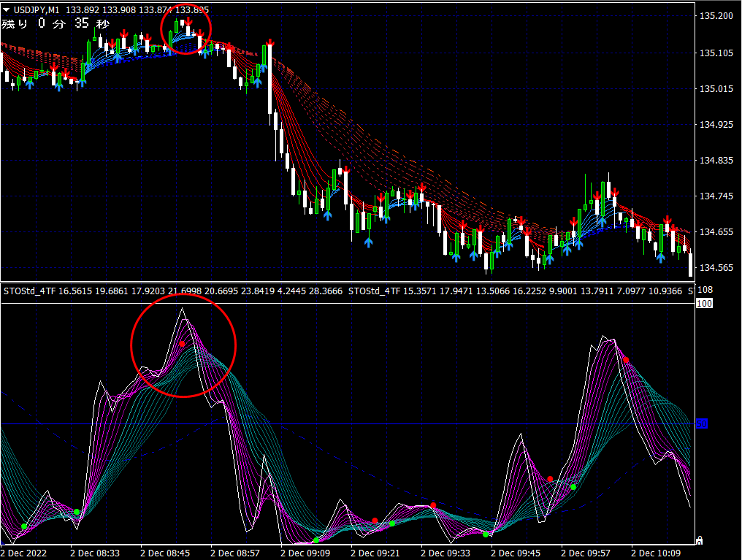Click the red stochastic dot at 09:33
Screen dimensions: 742x560
(x=433, y=506)
